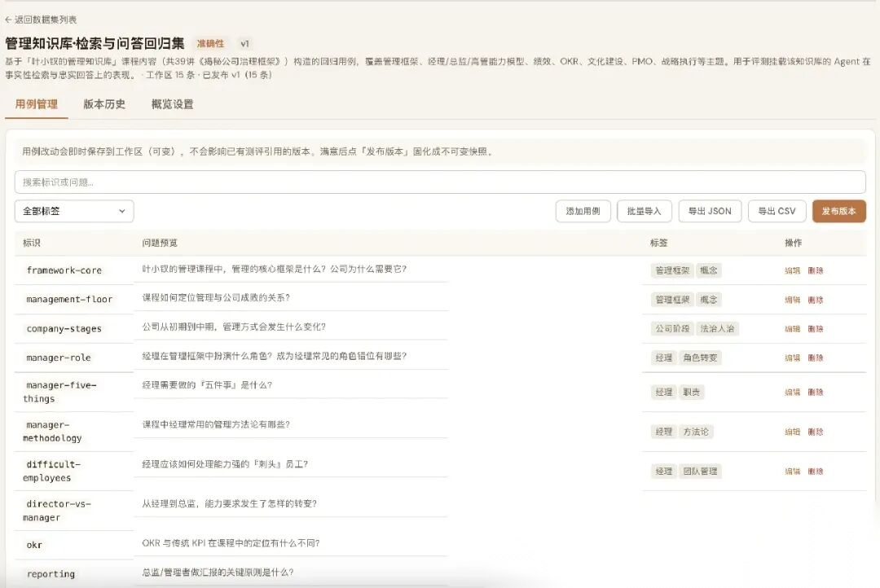Select the framework-core identifier
This screenshot has height=588, width=880.
(64, 270)
